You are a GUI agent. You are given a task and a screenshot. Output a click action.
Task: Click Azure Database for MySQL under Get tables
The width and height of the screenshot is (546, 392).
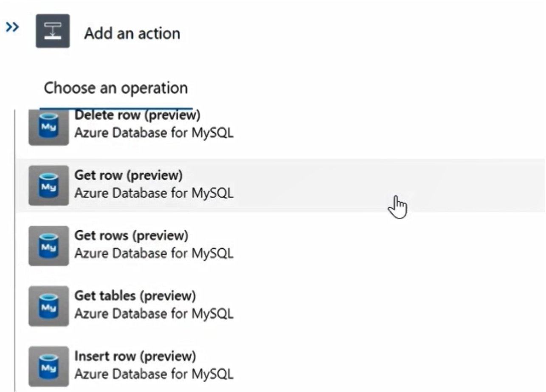click(x=154, y=314)
